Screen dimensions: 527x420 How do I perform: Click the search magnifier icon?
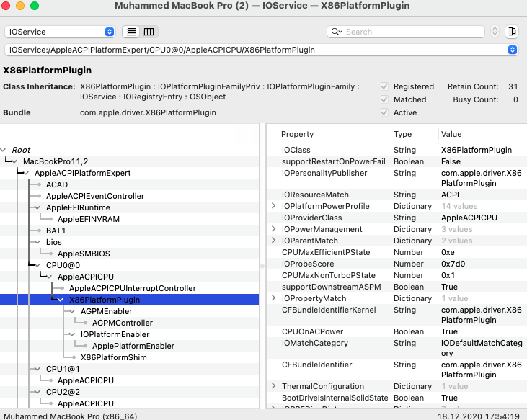[x=336, y=32]
